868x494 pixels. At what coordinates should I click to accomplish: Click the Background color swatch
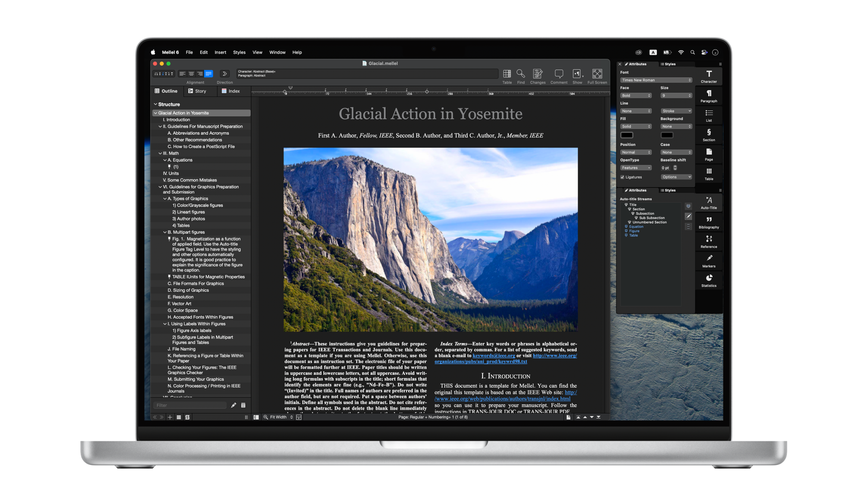tap(667, 135)
